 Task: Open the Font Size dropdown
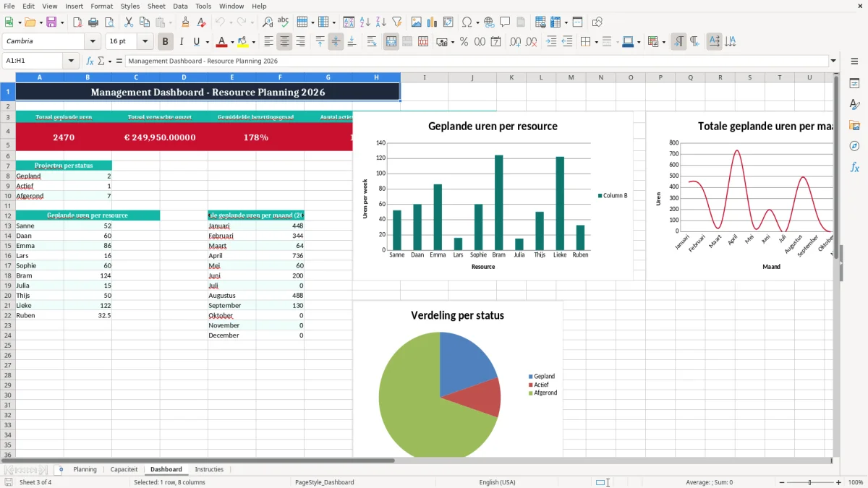click(x=145, y=42)
